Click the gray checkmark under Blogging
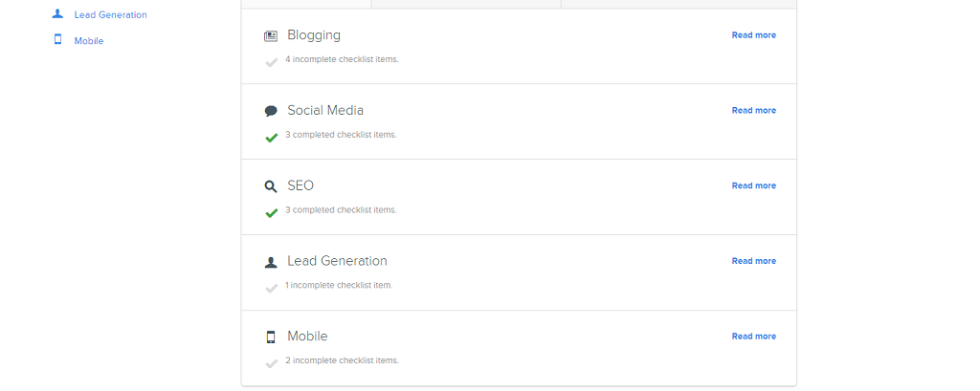This screenshot has height=391, width=980. tap(271, 62)
